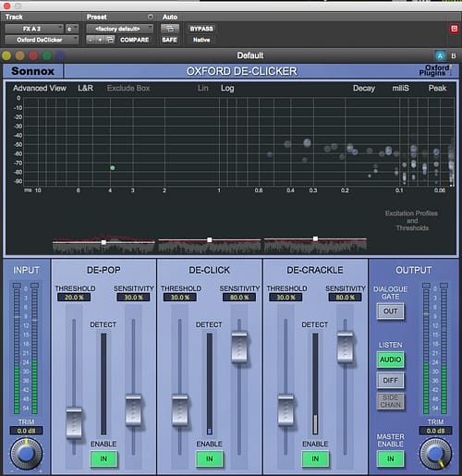Click De-Pop sensitivity fader handle
This screenshot has height=476, width=462.
(x=133, y=409)
